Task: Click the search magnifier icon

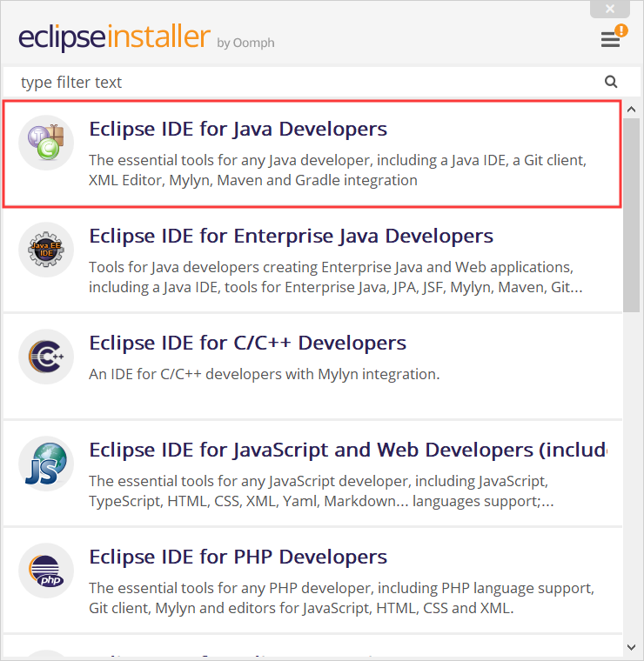Action: coord(611,82)
